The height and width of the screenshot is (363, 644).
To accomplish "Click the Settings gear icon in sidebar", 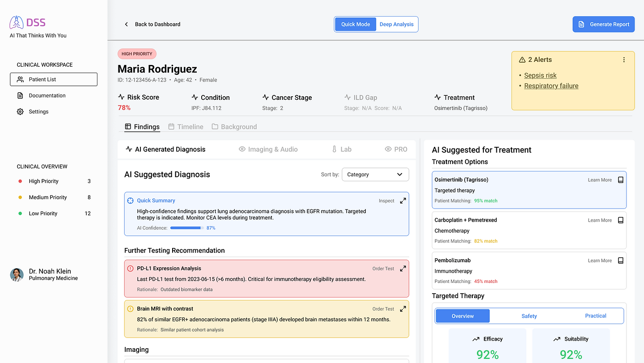I will 20,111.
